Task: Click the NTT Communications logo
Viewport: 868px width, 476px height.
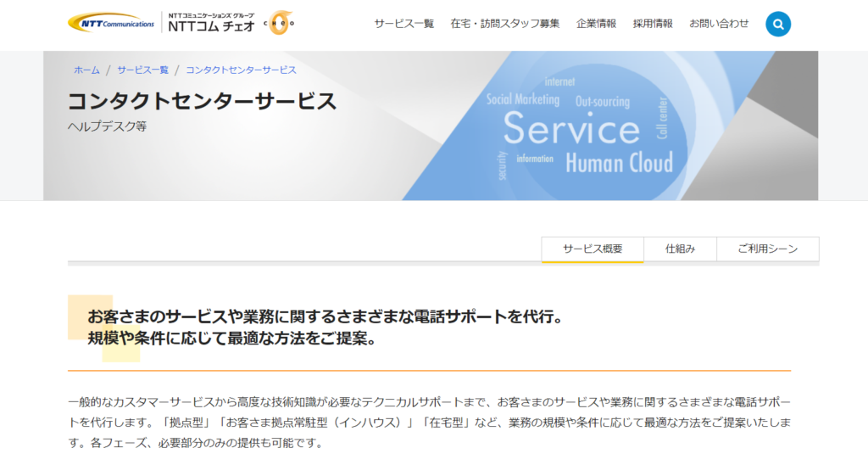Action: point(111,23)
